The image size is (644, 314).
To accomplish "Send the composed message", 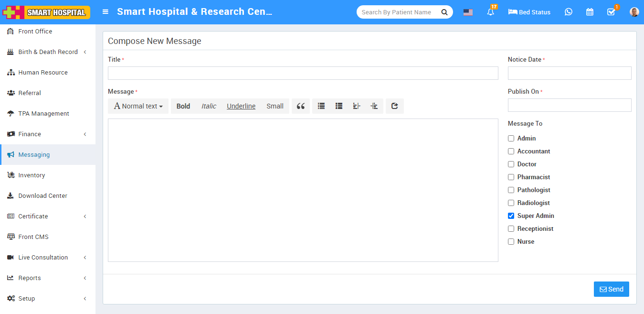I will pyautogui.click(x=611, y=289).
